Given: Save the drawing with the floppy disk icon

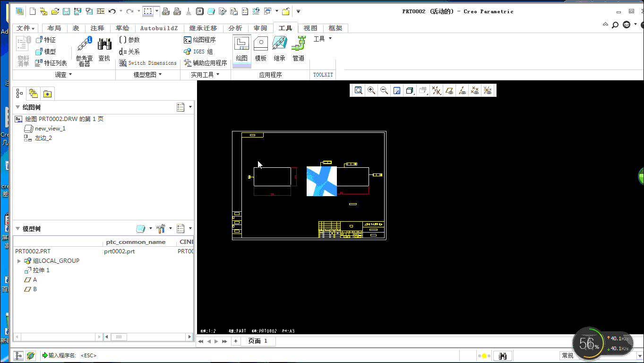Looking at the screenshot, I should (66, 11).
